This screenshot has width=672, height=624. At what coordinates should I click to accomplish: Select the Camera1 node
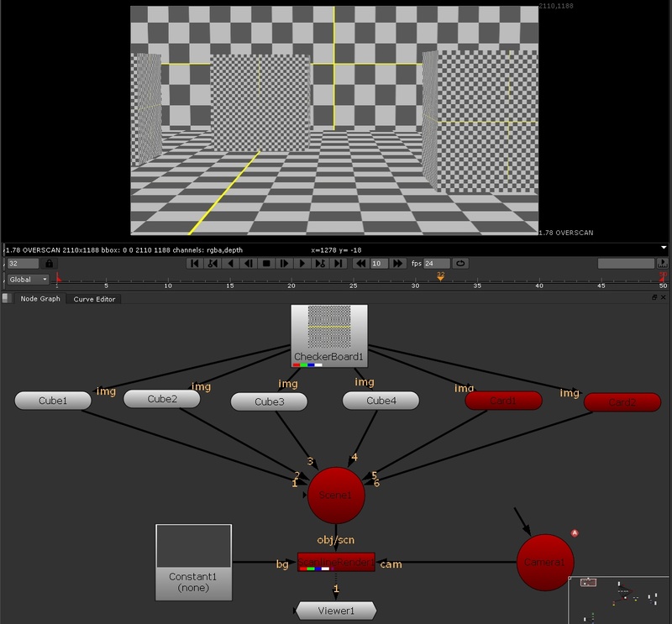[545, 561]
